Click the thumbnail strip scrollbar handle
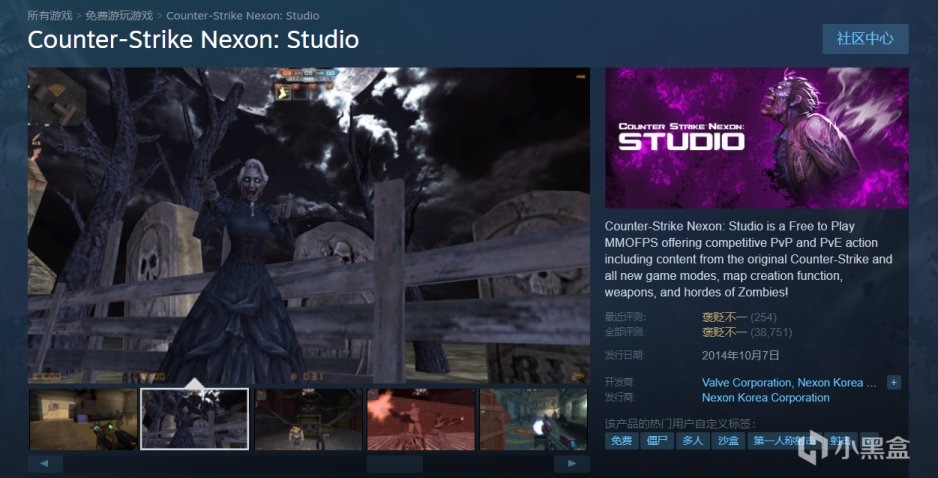 [x=394, y=464]
